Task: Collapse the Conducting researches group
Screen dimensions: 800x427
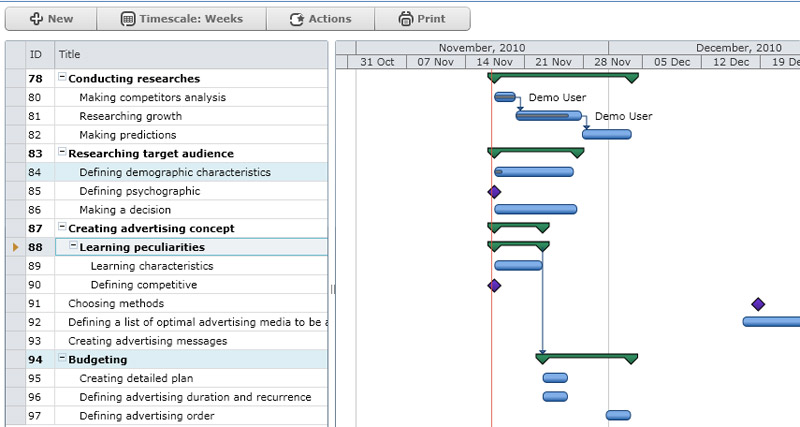Action: click(x=62, y=78)
